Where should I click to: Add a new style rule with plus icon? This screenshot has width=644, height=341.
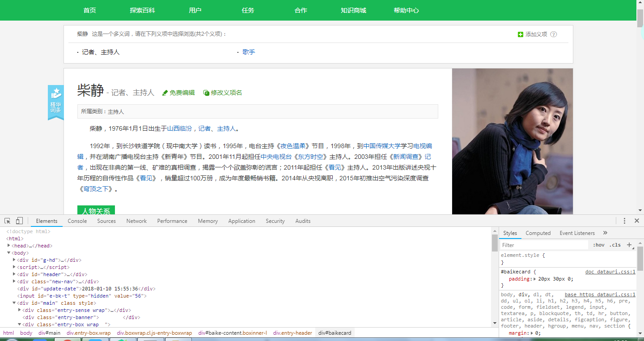(629, 245)
